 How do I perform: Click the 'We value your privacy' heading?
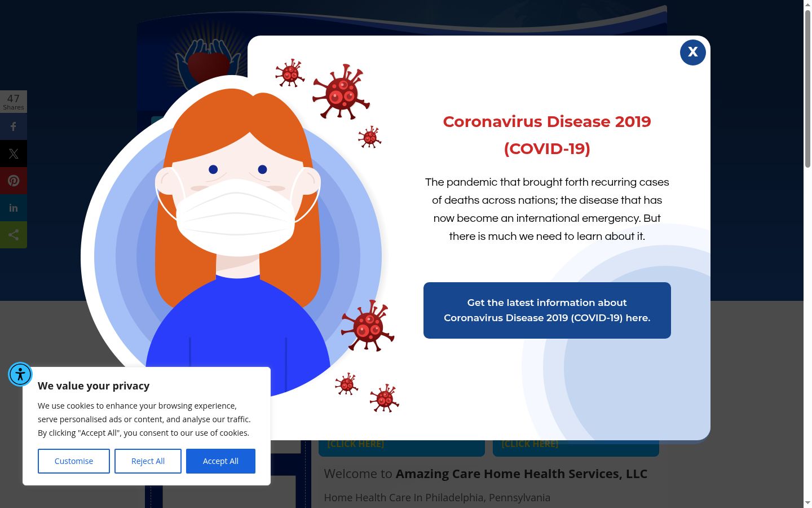(x=94, y=386)
